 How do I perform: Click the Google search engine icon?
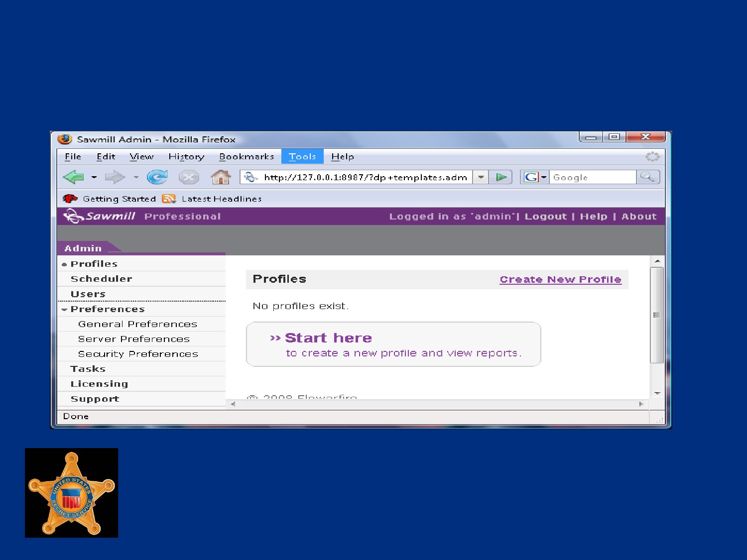pyautogui.click(x=531, y=177)
